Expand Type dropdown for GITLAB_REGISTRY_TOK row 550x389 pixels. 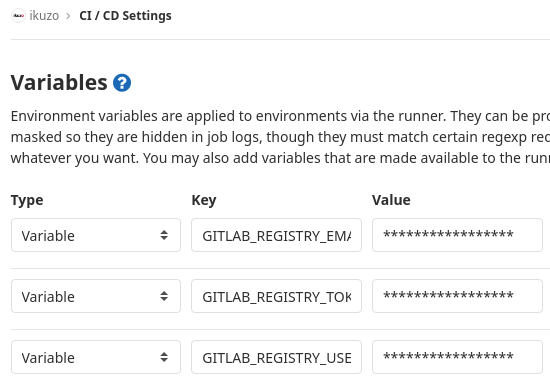coord(96,296)
